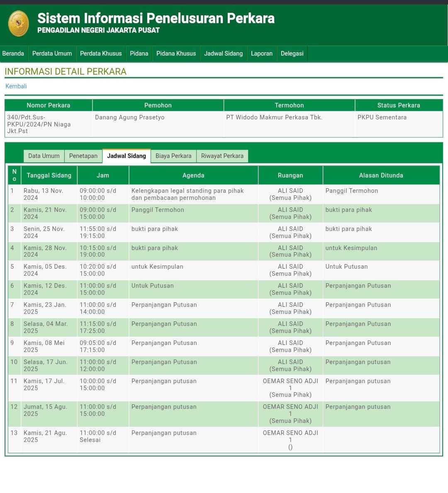Click time 11:00:00 s/d Selesai
Screen dimensions: 448x493
click(x=98, y=437)
